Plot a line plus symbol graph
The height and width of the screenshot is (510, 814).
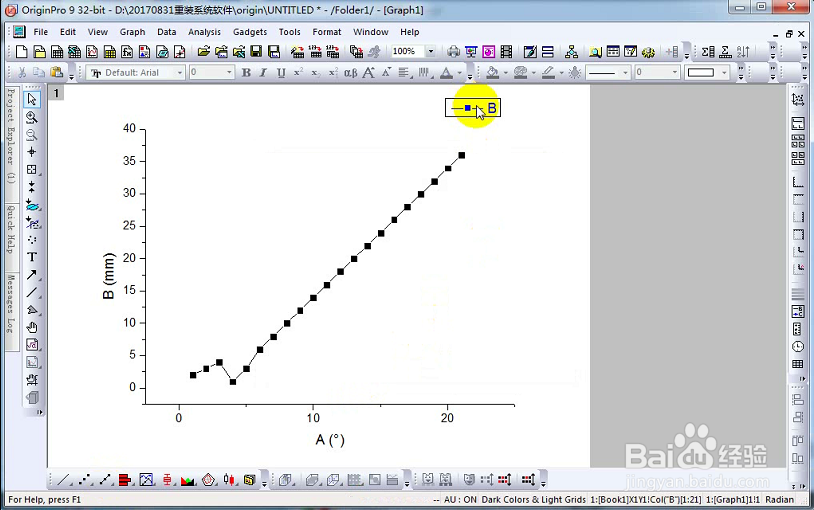click(x=105, y=480)
